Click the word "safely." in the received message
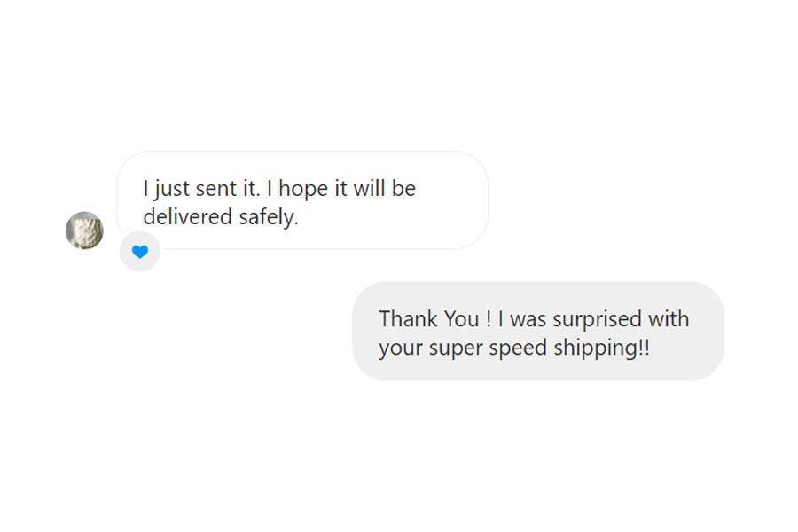 pos(269,217)
